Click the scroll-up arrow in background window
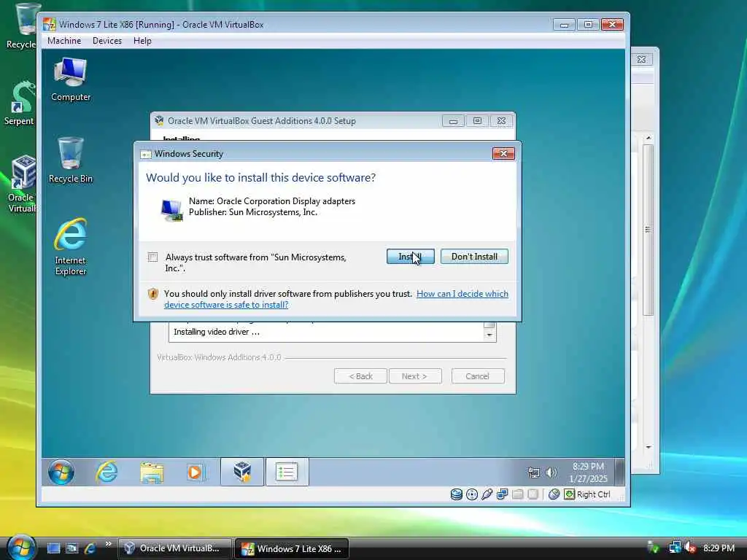The image size is (747, 560). coord(648,138)
